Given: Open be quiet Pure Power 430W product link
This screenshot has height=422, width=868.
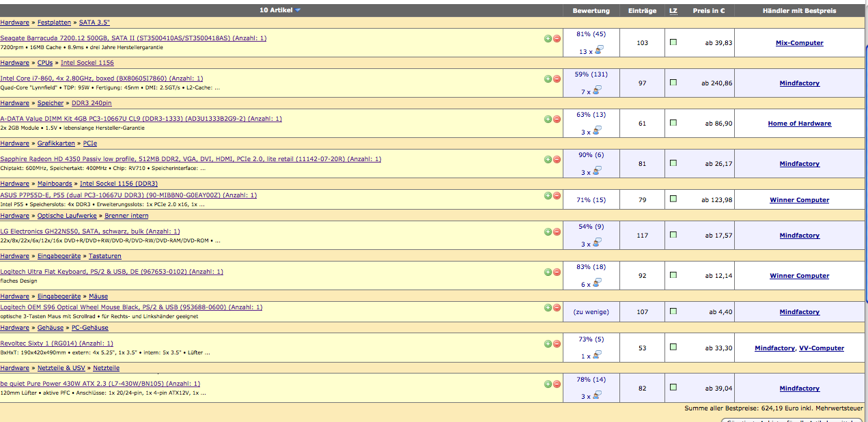Looking at the screenshot, I should coord(100,384).
